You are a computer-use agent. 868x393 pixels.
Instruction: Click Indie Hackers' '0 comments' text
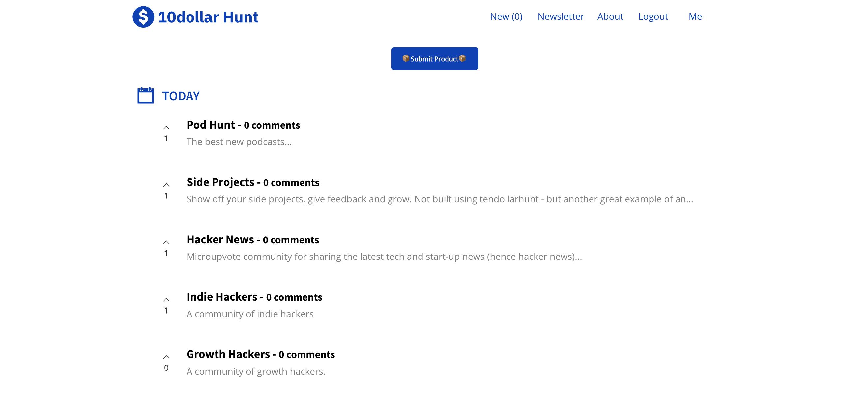[294, 297]
